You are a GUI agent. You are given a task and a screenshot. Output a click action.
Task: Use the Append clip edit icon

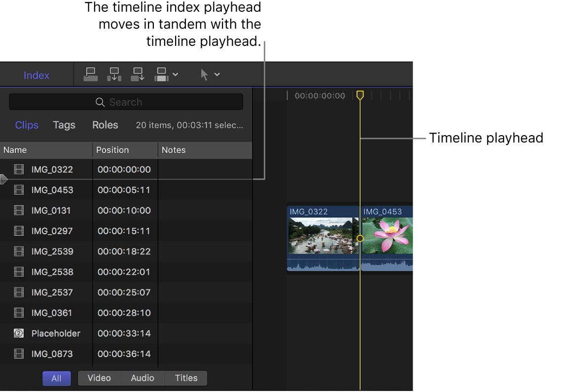pos(138,74)
